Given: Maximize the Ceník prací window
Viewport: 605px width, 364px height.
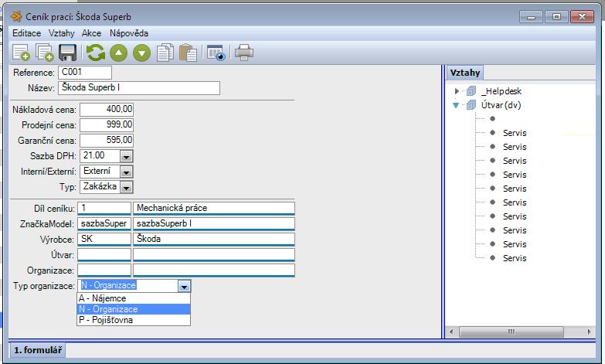Looking at the screenshot, I should click(556, 16).
